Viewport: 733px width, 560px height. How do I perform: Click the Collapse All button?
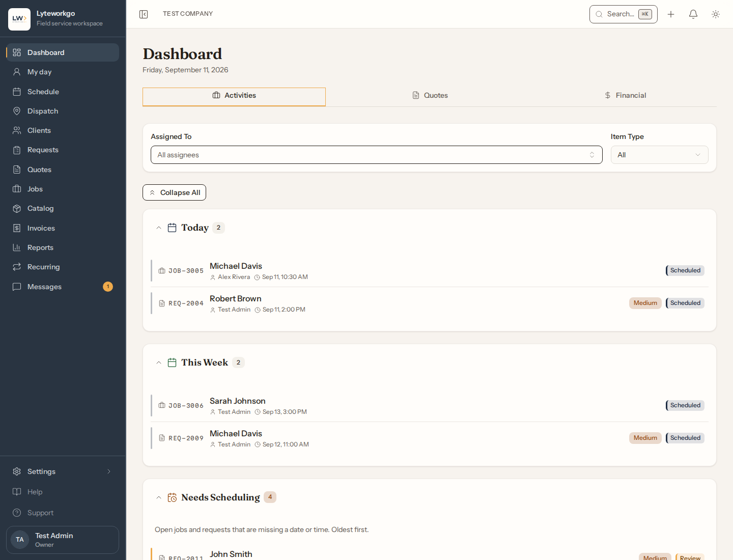tap(174, 192)
